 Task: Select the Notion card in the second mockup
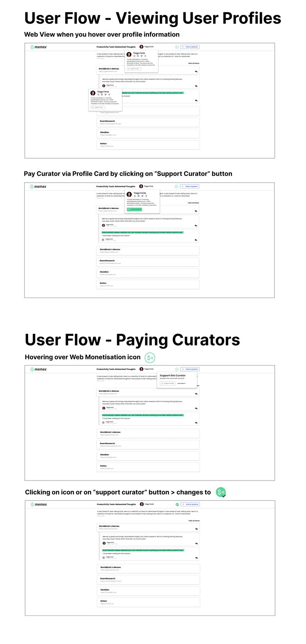pyautogui.click(x=148, y=284)
